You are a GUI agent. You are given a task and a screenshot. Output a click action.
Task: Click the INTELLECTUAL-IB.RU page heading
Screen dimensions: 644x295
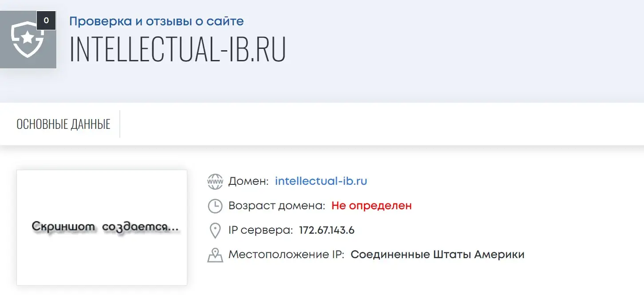pyautogui.click(x=178, y=48)
